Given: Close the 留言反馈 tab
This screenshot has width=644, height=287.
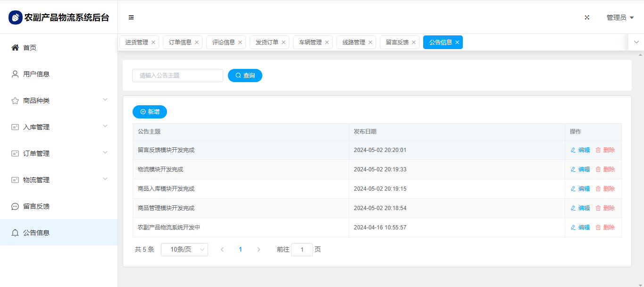Looking at the screenshot, I should pos(414,42).
